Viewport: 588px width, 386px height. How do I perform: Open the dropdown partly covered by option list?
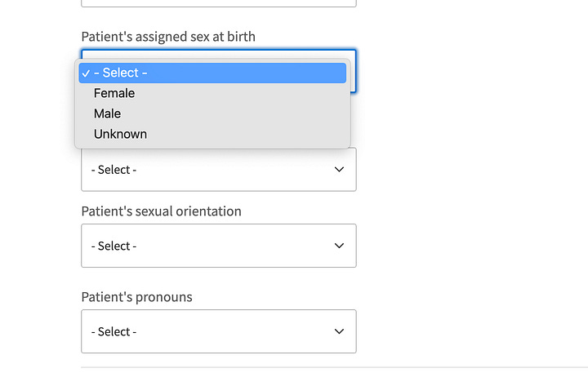[x=218, y=171]
